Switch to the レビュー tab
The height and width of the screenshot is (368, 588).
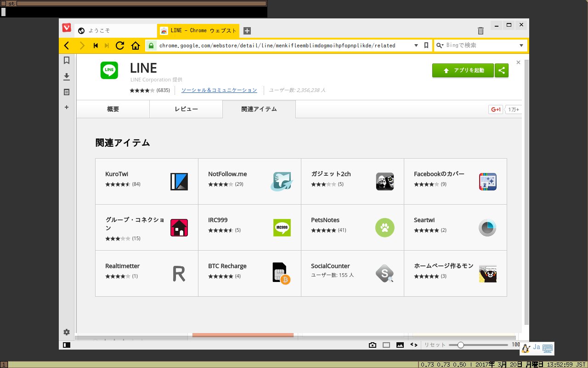pos(186,109)
